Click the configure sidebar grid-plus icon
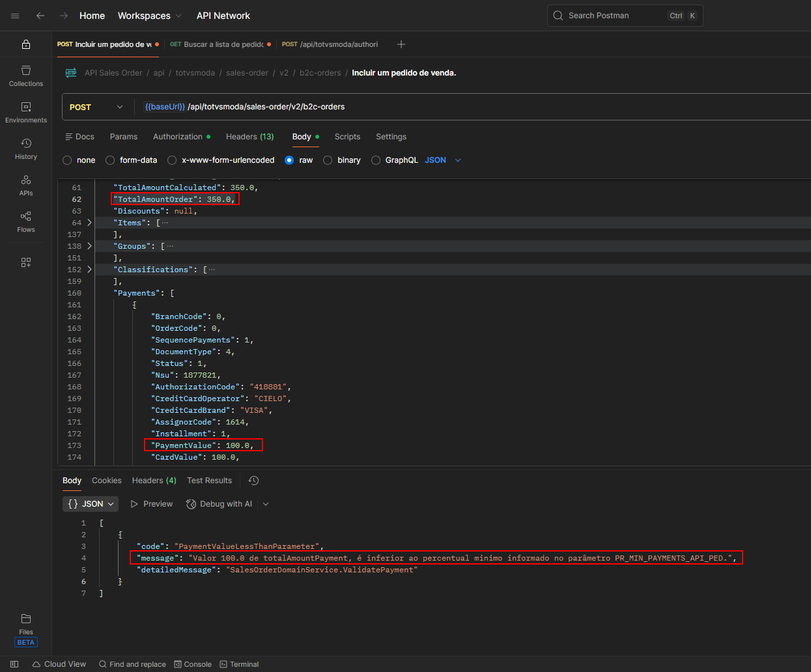The image size is (811, 672). pos(26,262)
